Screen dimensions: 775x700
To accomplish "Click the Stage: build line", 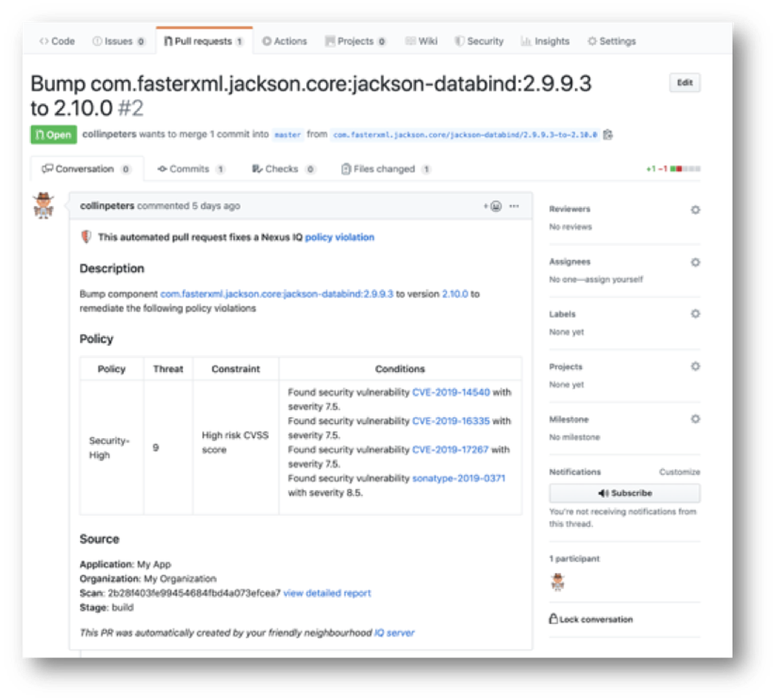I will click(x=107, y=608).
